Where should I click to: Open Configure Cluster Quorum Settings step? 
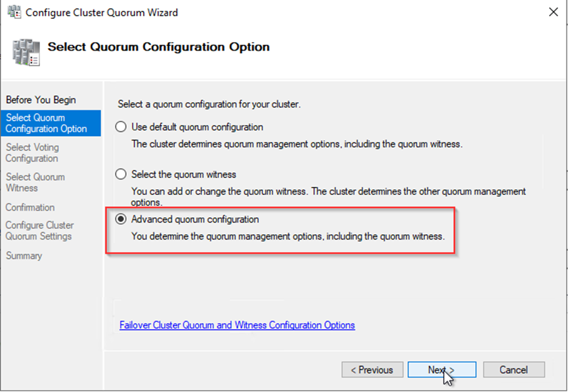click(39, 231)
